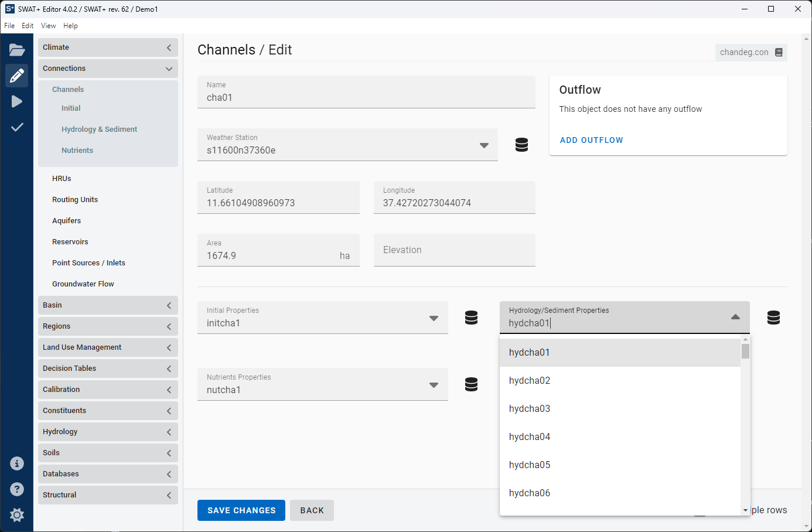Image resolution: width=812 pixels, height=532 pixels.
Task: Pick hydcha06 in the list
Action: (620, 493)
